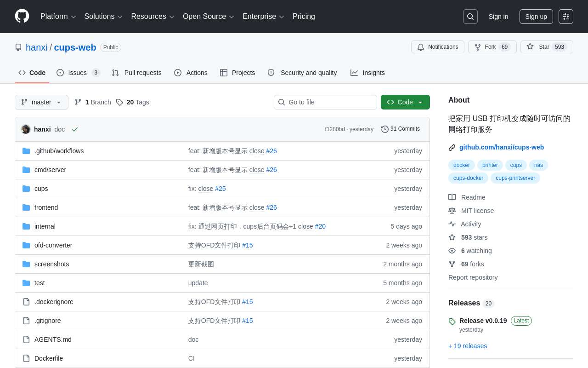Click the file icon for AGENTS.md

pos(26,339)
